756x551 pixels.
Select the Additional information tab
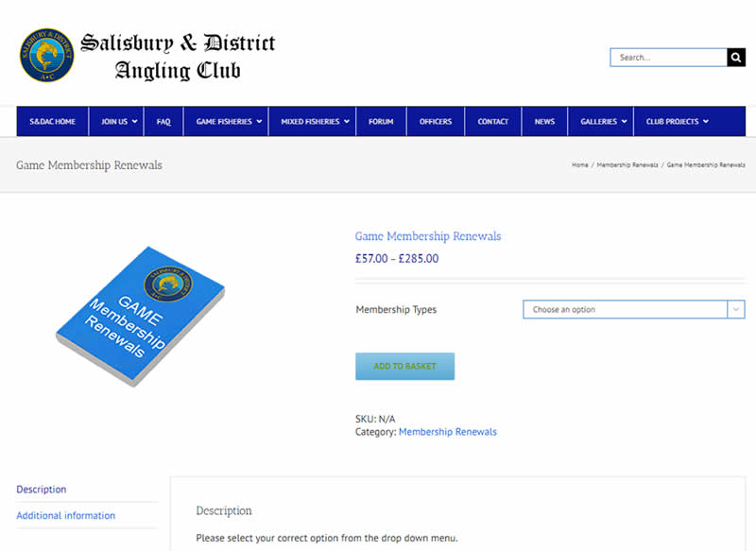pos(66,515)
